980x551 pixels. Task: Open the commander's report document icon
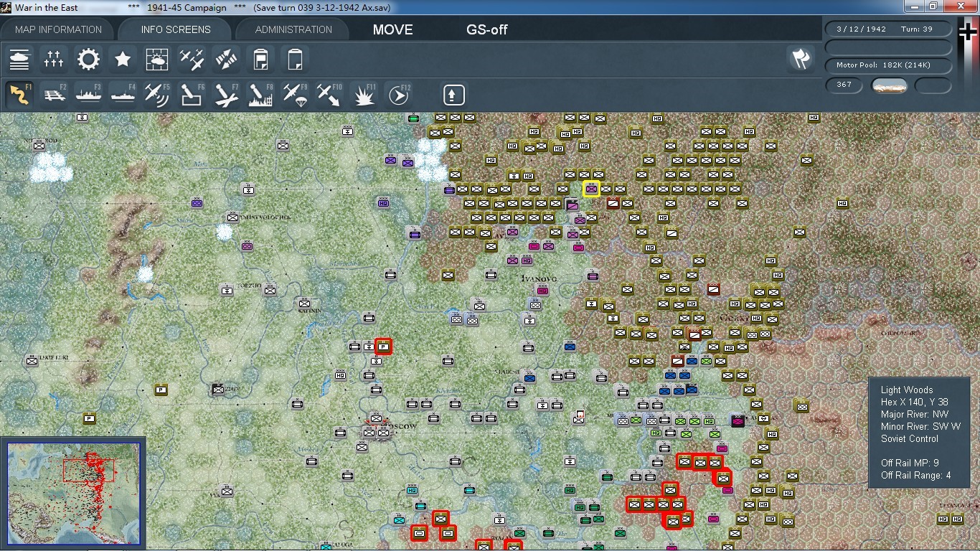(260, 60)
